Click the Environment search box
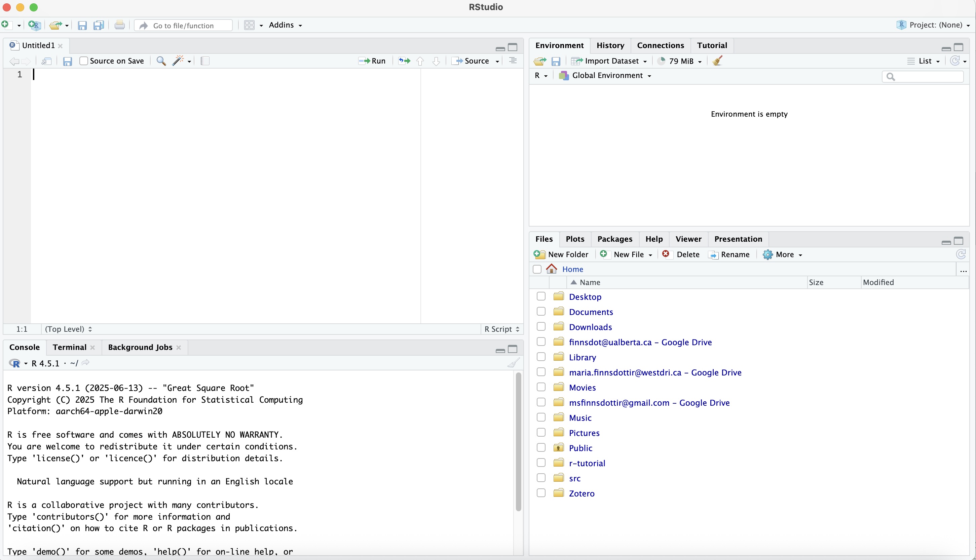The image size is (976, 560). pyautogui.click(x=923, y=76)
